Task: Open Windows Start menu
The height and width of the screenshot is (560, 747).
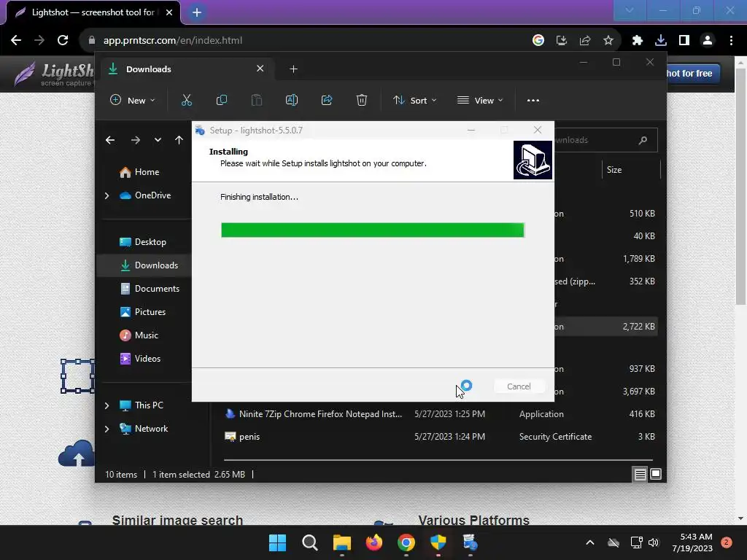Action: (x=278, y=542)
